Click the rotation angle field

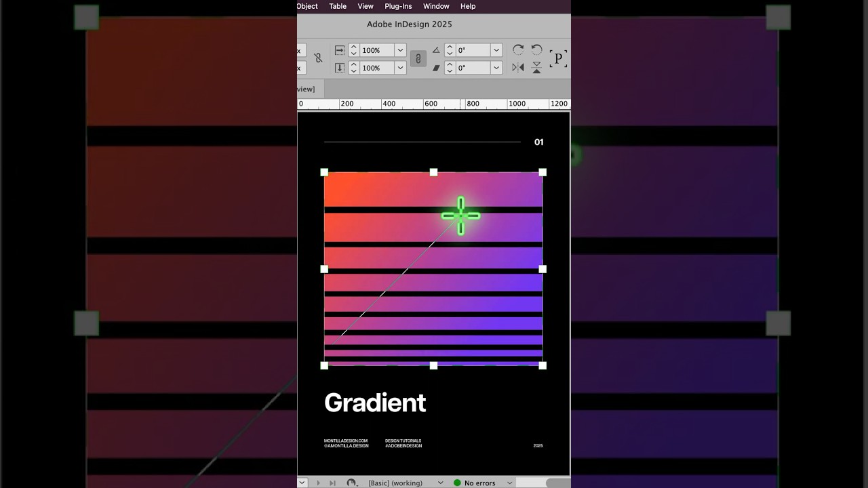473,50
